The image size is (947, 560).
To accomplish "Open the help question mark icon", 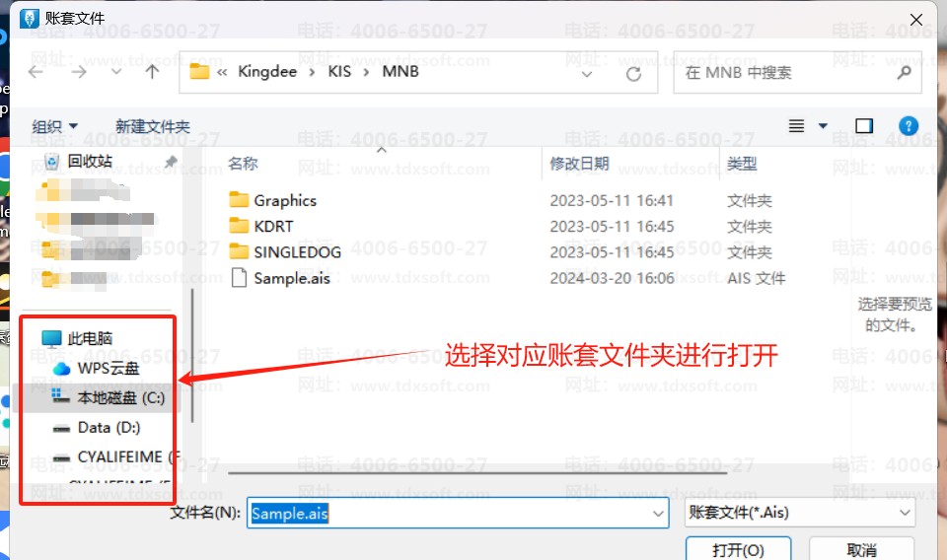I will (909, 125).
